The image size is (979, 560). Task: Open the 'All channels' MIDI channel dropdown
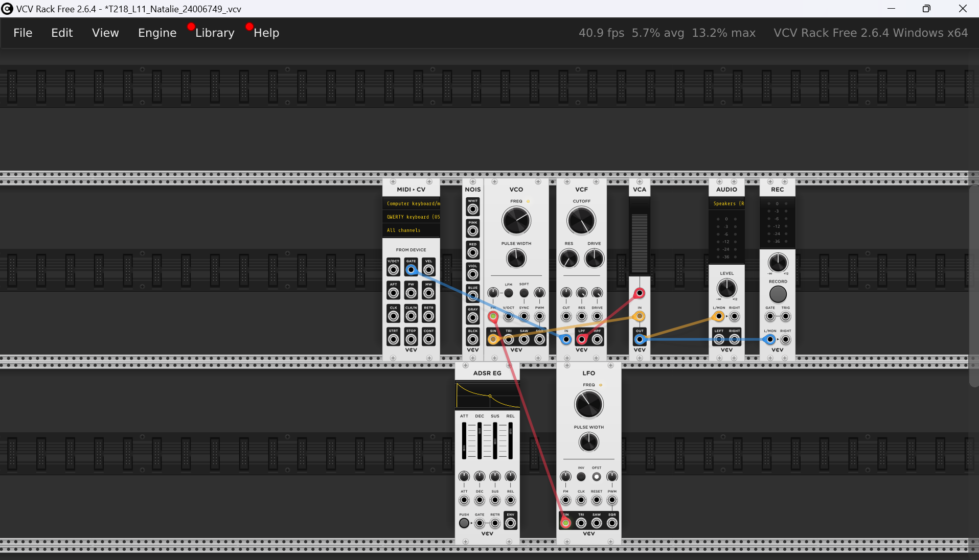(412, 230)
